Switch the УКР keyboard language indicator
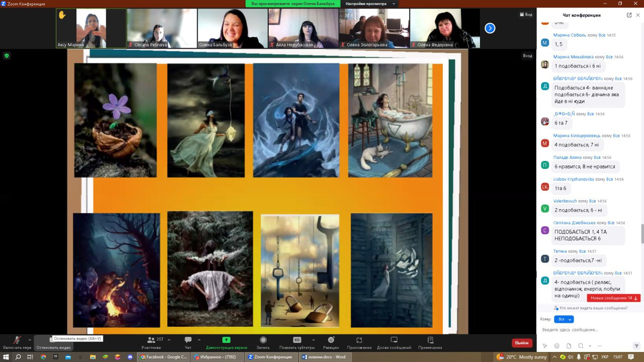This screenshot has height=362, width=644. [605, 357]
